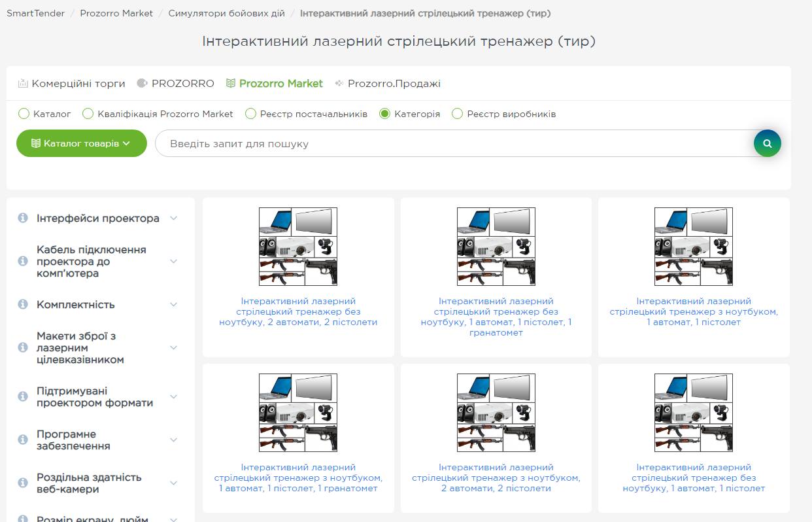Click info icon next to Кабель підключення проектора
This screenshot has height=522, width=812.
pyautogui.click(x=23, y=261)
